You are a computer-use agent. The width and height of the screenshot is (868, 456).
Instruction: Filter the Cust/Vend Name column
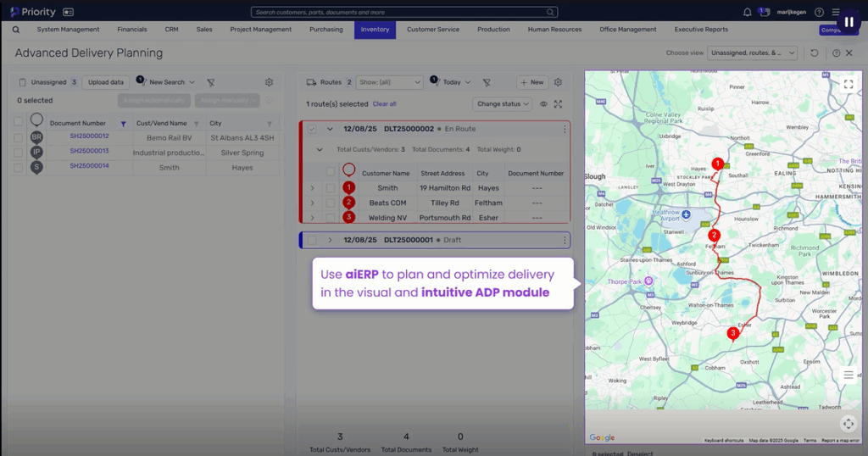[196, 124]
